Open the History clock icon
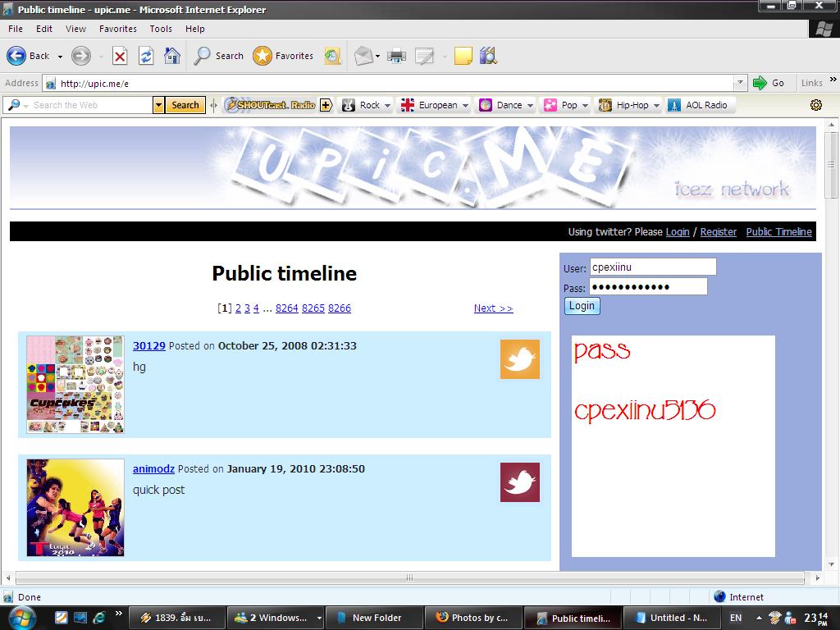This screenshot has width=840, height=630. pos(332,56)
